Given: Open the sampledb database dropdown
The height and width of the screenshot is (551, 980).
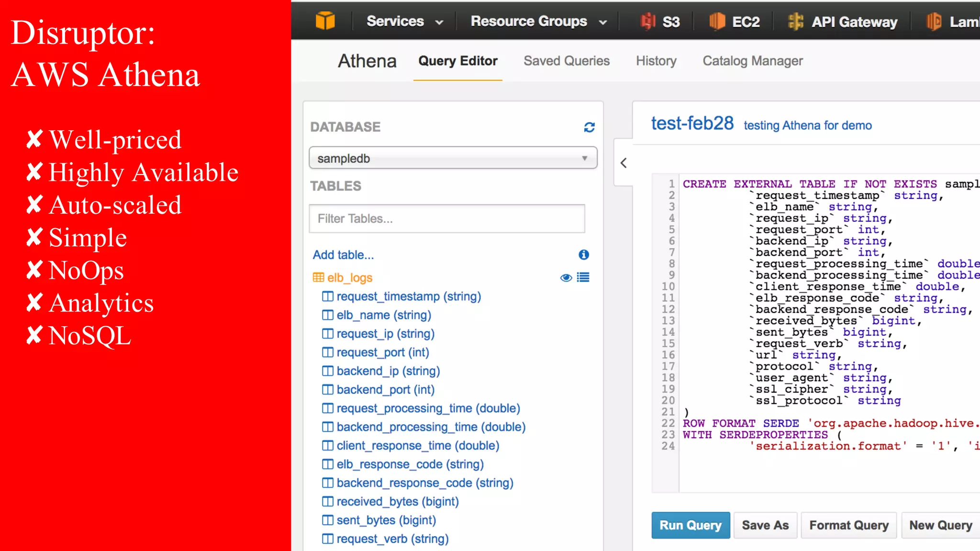Looking at the screenshot, I should click(453, 158).
